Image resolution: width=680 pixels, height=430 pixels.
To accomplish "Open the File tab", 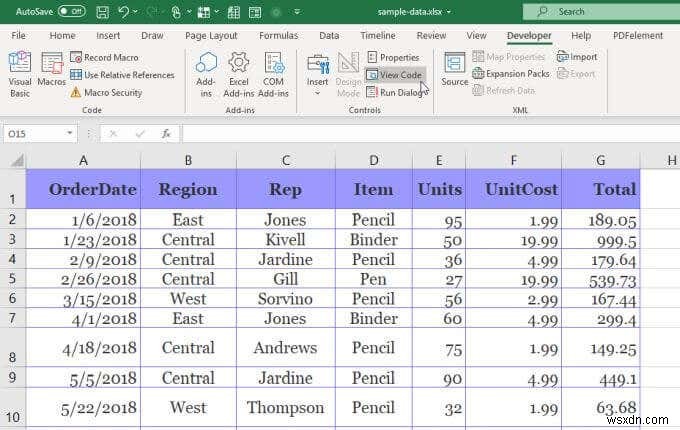I will pos(18,36).
